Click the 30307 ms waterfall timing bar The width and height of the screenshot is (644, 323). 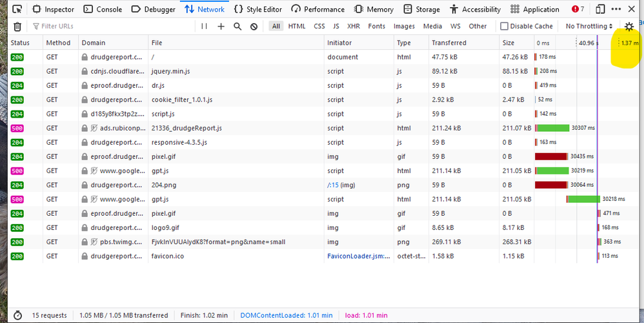point(552,128)
